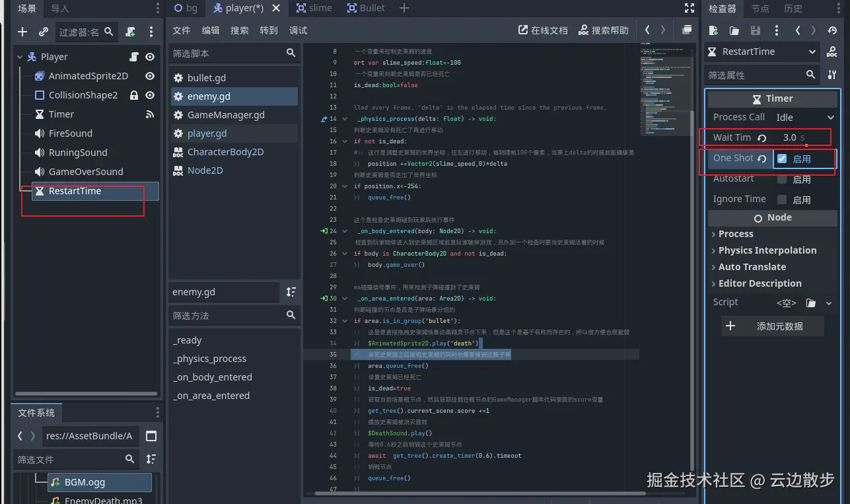Open the 搜索 script menu
This screenshot has width=850, height=504.
240,30
